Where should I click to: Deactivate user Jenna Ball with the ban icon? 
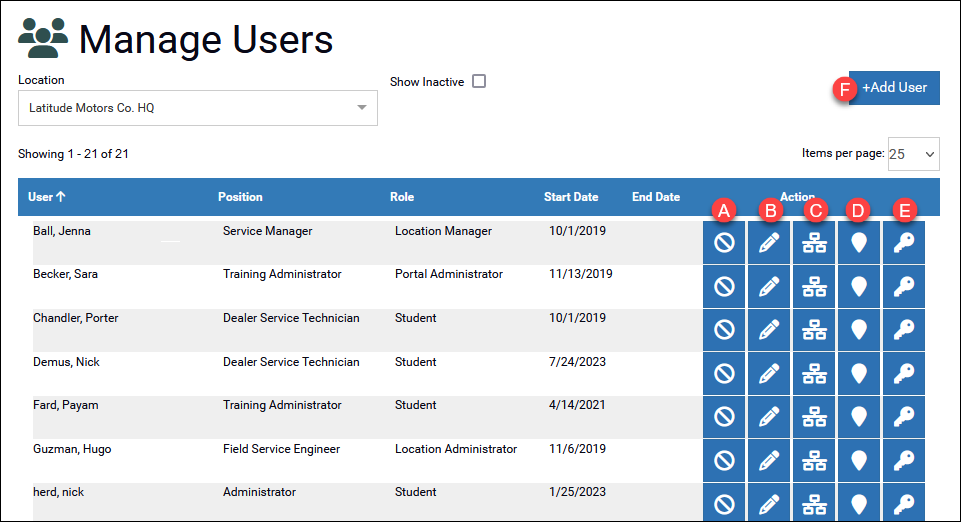click(x=724, y=243)
